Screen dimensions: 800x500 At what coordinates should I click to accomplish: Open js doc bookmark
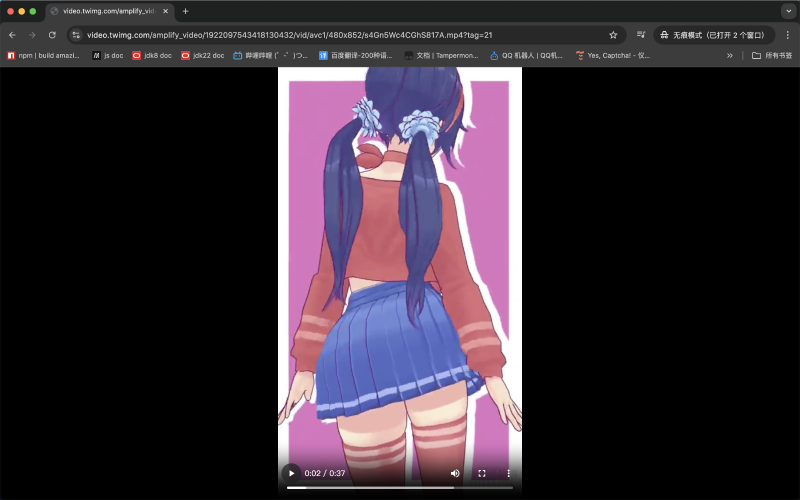point(108,55)
